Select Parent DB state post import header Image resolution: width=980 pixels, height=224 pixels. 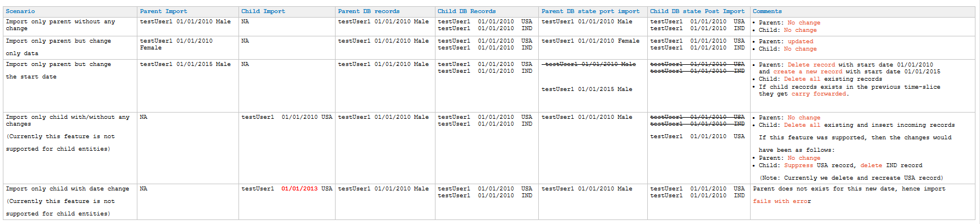coord(590,11)
